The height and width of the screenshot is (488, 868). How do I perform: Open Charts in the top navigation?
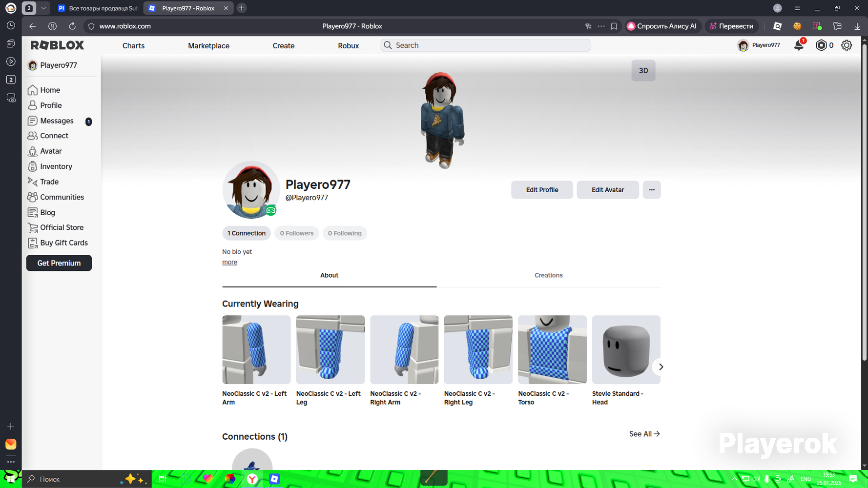point(133,46)
